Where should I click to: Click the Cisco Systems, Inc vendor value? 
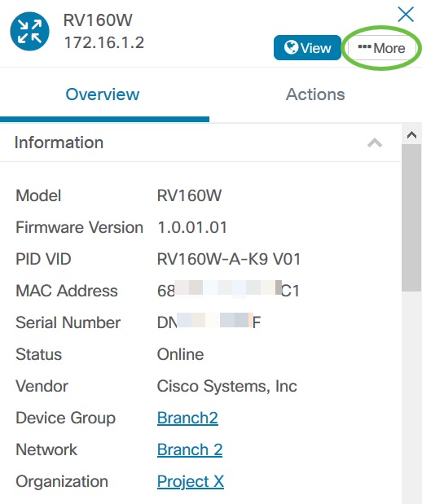[x=226, y=386]
